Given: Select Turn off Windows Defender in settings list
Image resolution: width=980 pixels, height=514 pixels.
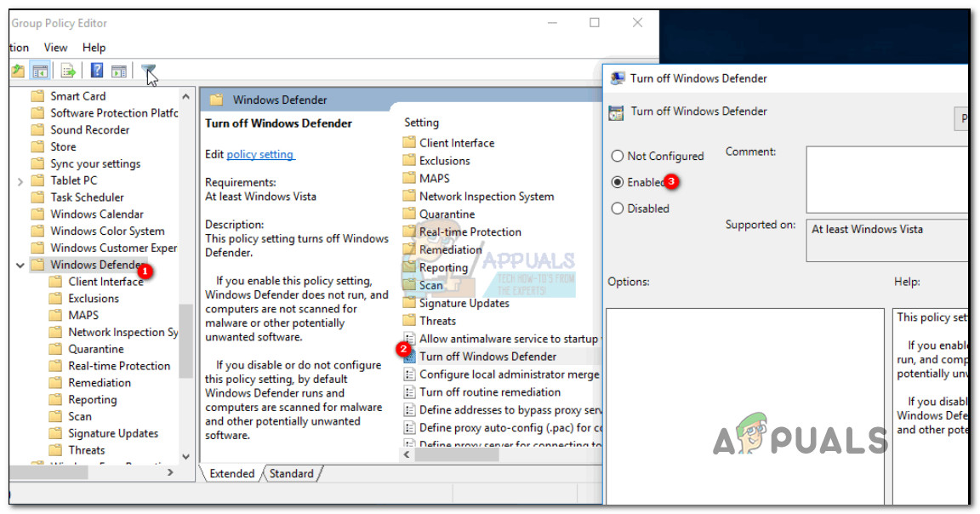Looking at the screenshot, I should point(487,357).
